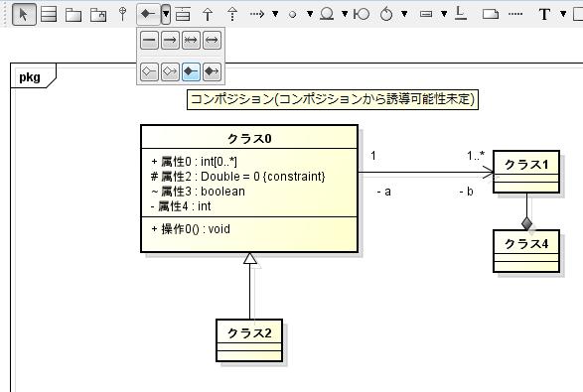This screenshot has height=392, width=583.
Task: Select the Entity class tool
Action: 327,14
